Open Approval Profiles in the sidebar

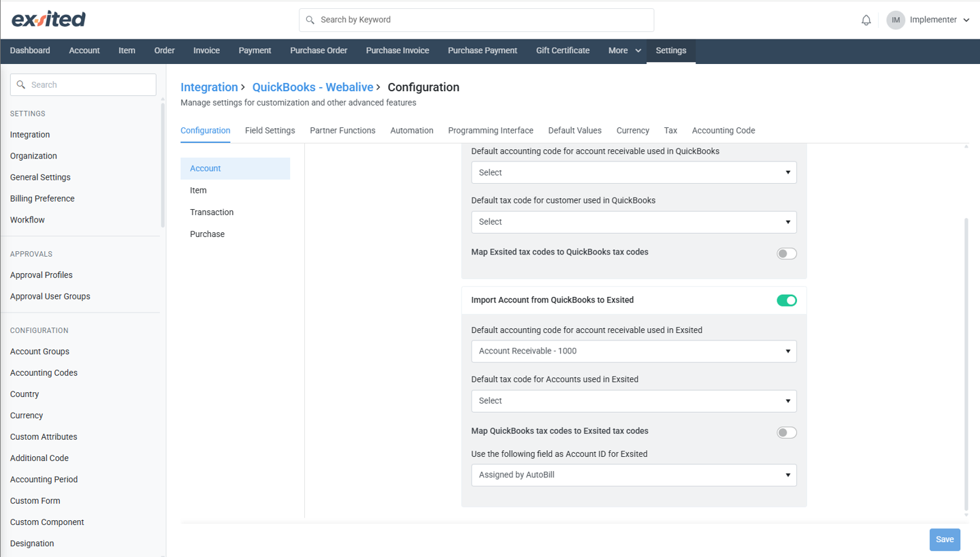pyautogui.click(x=42, y=275)
